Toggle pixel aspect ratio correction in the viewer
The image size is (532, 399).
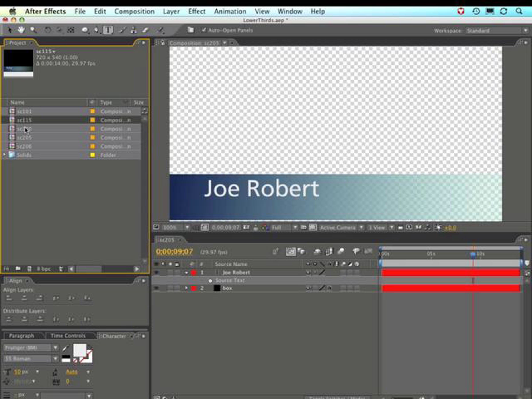[x=401, y=227]
